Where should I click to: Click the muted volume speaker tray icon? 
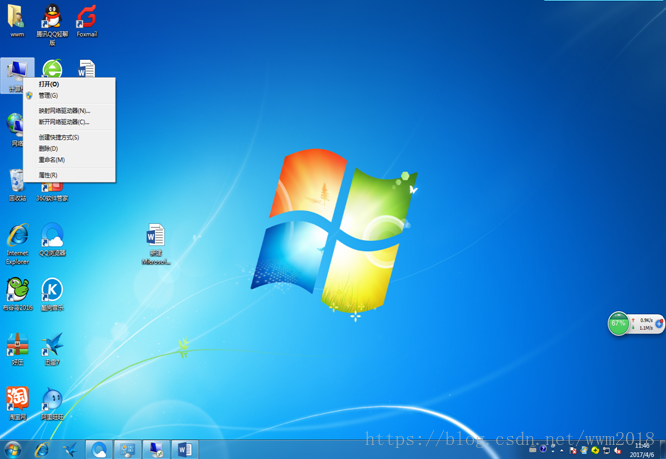pyautogui.click(x=618, y=451)
